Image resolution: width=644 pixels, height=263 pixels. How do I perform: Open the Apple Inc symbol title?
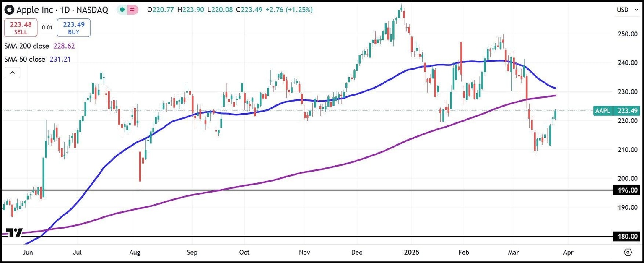[x=62, y=10]
